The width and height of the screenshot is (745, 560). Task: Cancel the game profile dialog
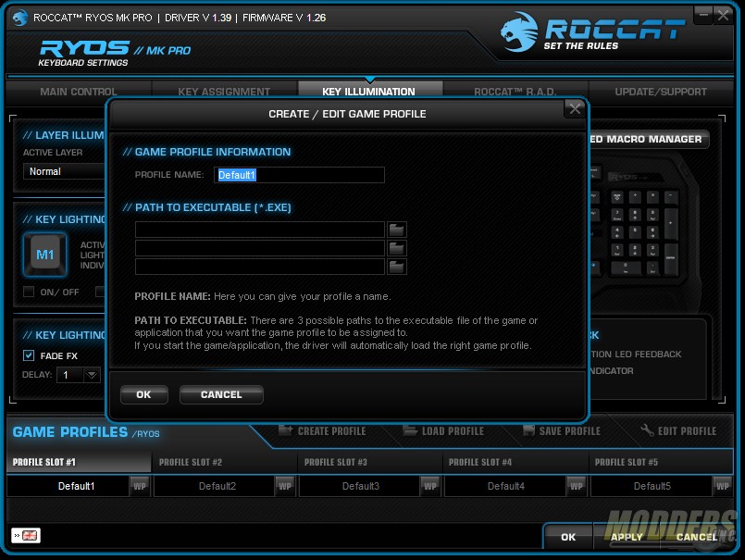[221, 394]
